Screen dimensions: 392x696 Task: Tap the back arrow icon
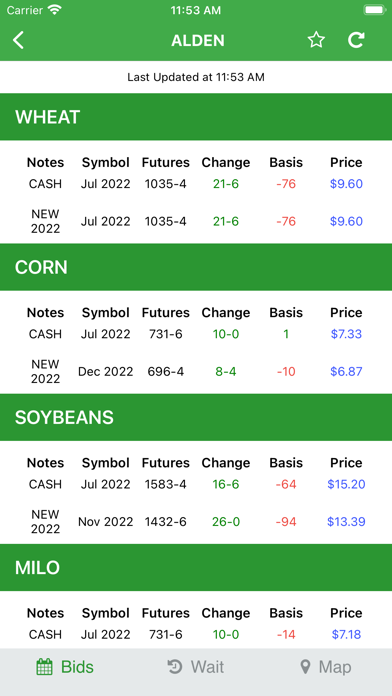pos(18,40)
